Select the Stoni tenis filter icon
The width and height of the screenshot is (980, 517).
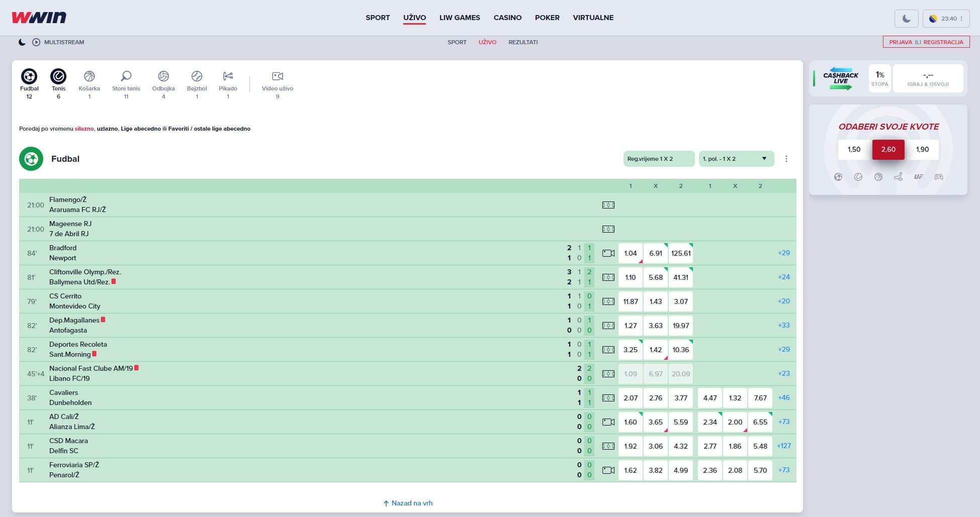(126, 76)
